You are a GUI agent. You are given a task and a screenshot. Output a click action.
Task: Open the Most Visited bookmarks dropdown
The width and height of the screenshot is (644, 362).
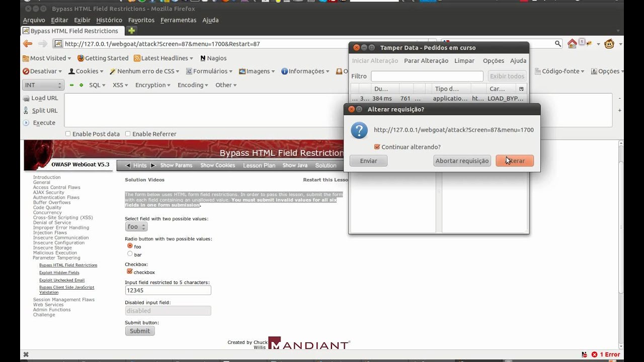(47, 58)
